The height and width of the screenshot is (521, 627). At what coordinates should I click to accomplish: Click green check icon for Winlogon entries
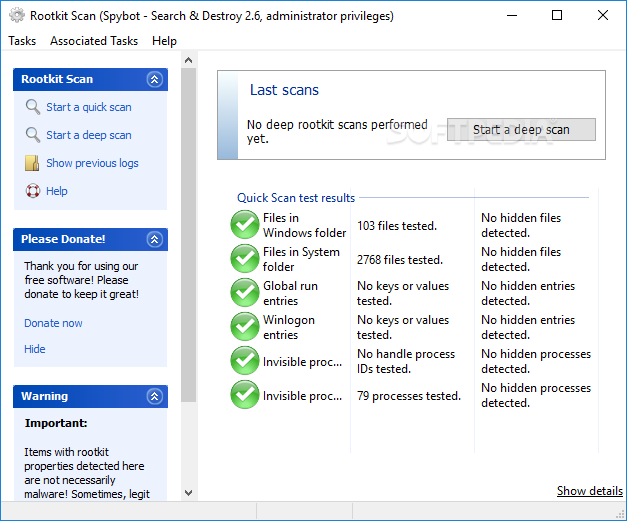point(245,327)
